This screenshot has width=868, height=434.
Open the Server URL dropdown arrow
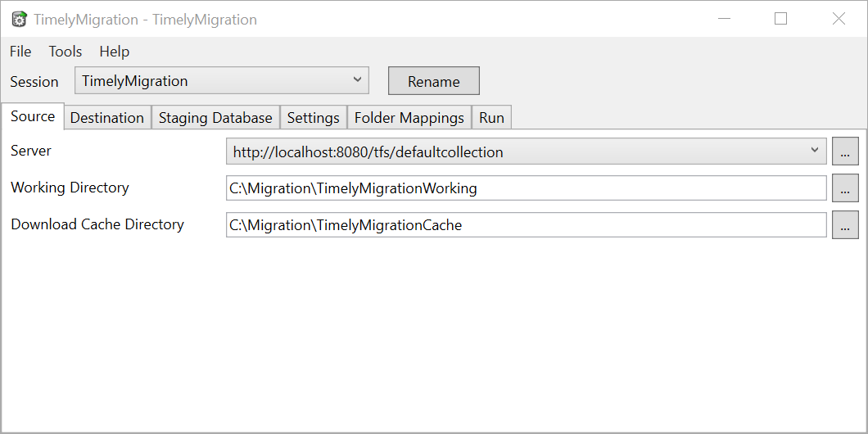(x=814, y=151)
